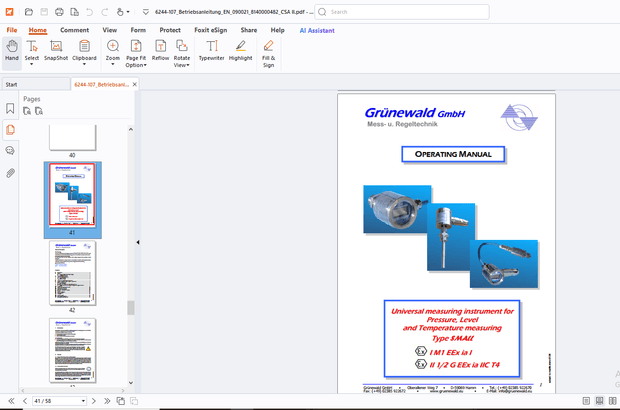
Task: Open the Clipboard tool dropdown
Action: pyautogui.click(x=84, y=52)
